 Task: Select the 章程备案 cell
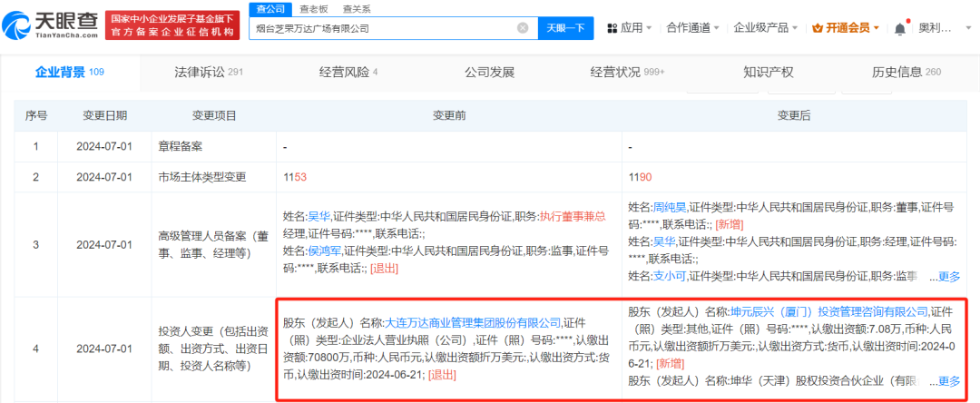click(214, 146)
